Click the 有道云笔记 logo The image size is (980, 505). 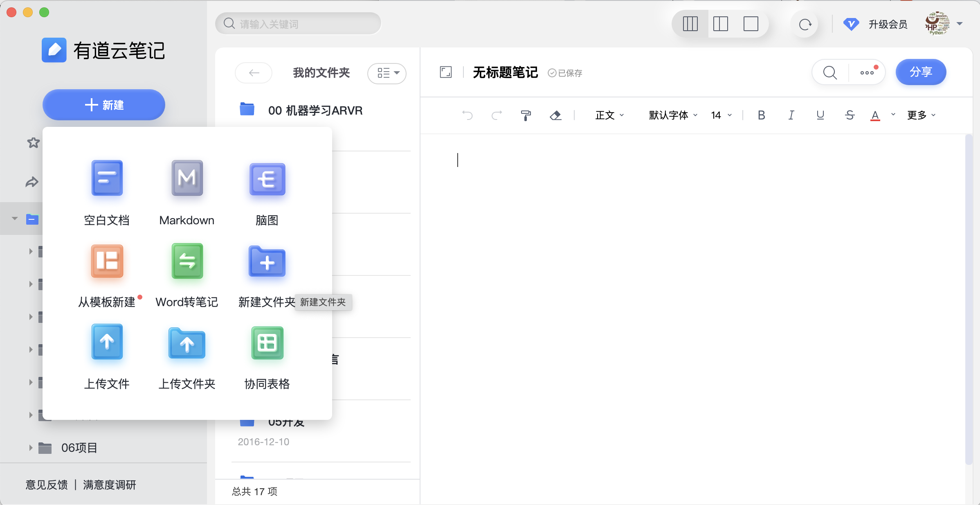[103, 50]
